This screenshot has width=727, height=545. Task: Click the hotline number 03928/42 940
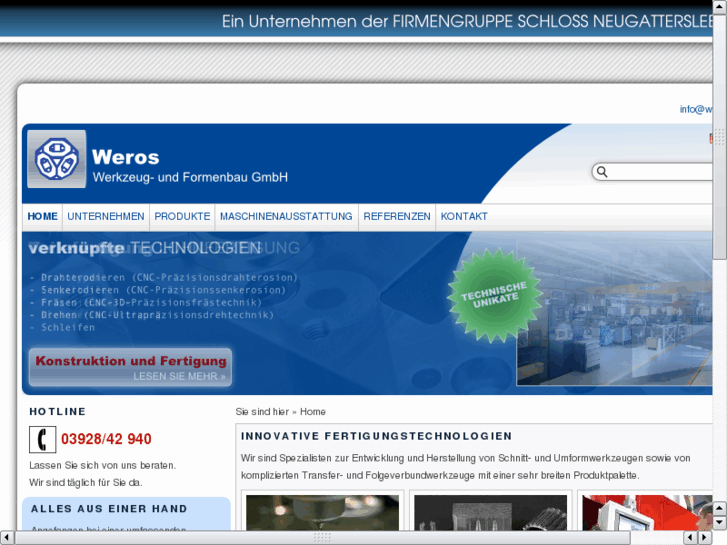coord(106,439)
